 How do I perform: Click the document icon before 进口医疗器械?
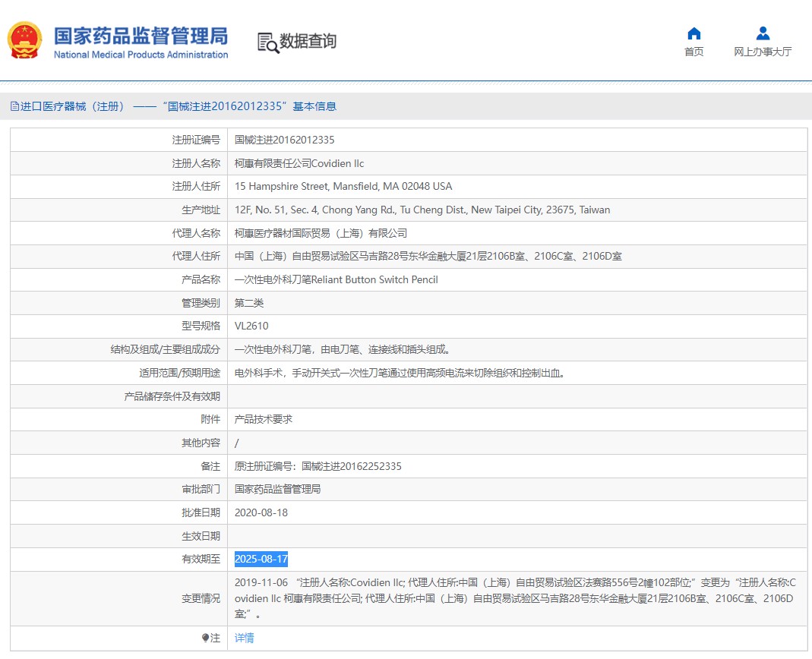[14, 106]
